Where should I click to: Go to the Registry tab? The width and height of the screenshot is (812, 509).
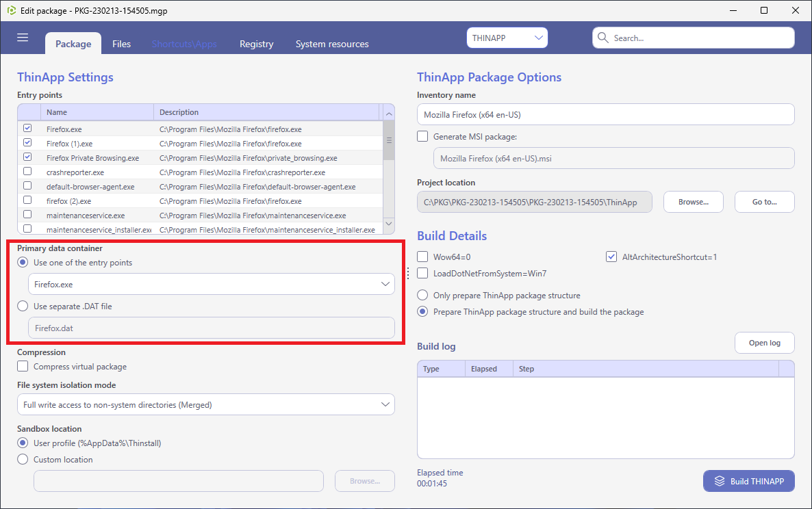(256, 44)
